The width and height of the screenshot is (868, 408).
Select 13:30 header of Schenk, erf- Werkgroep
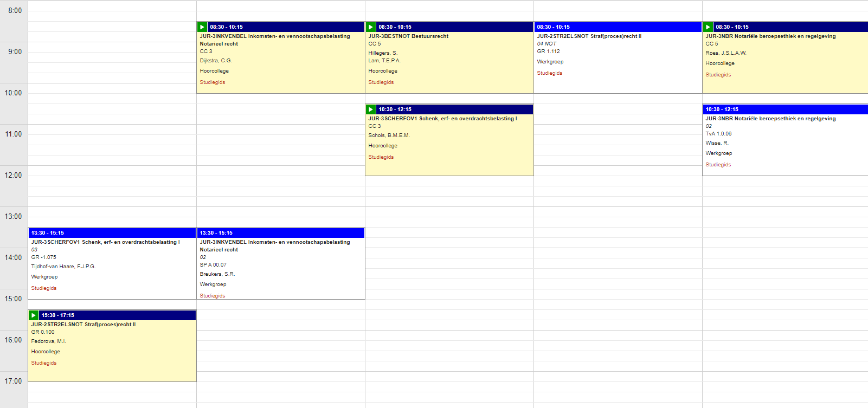[112, 233]
